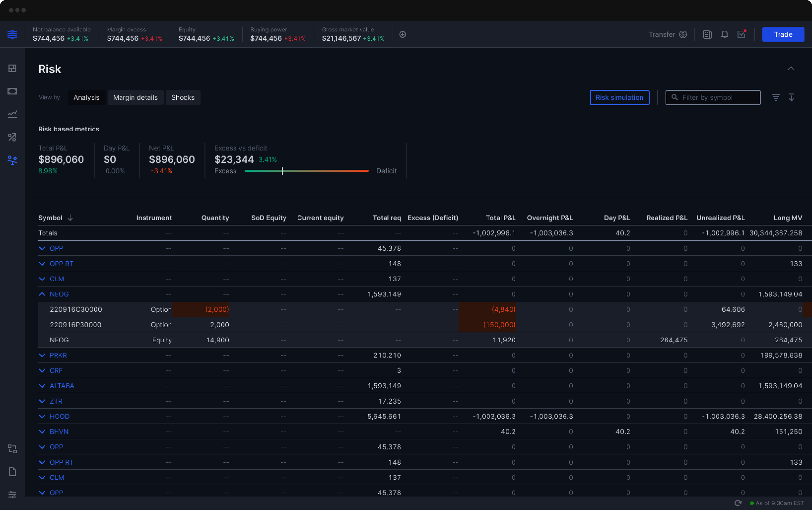Click the table filter lines icon
This screenshot has width=812, height=510.
(x=776, y=97)
